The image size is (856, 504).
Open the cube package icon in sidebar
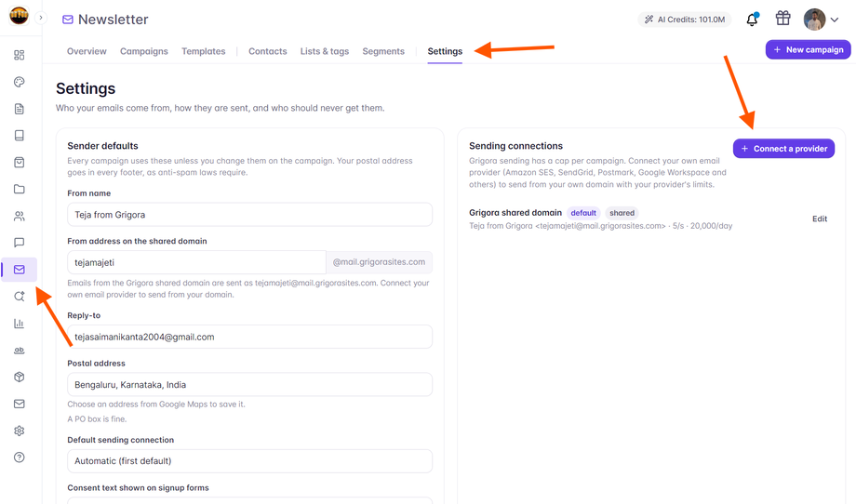20,377
